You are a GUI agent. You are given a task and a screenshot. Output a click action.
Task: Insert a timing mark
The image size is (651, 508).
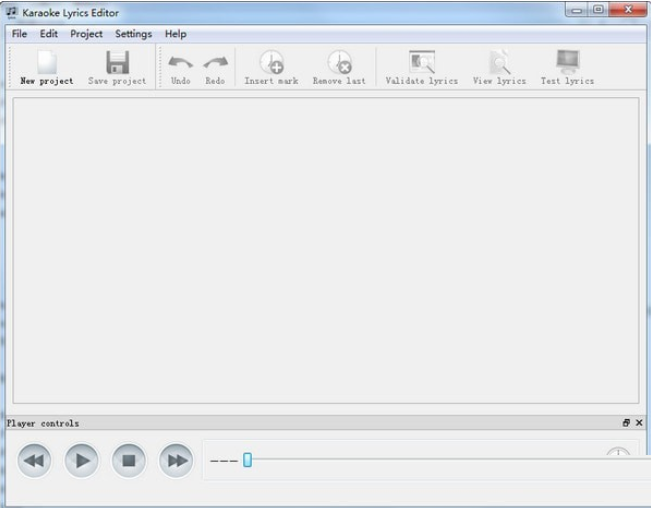click(x=271, y=67)
